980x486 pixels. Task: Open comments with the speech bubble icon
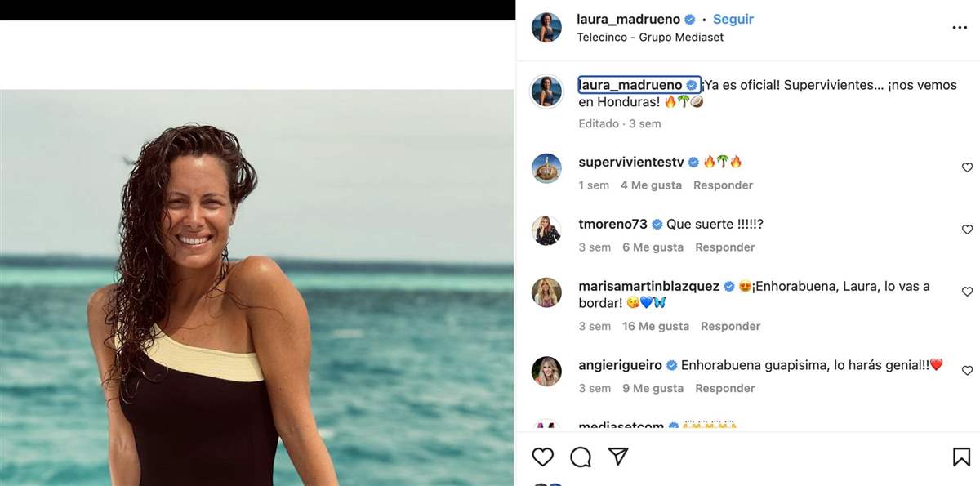[581, 457]
